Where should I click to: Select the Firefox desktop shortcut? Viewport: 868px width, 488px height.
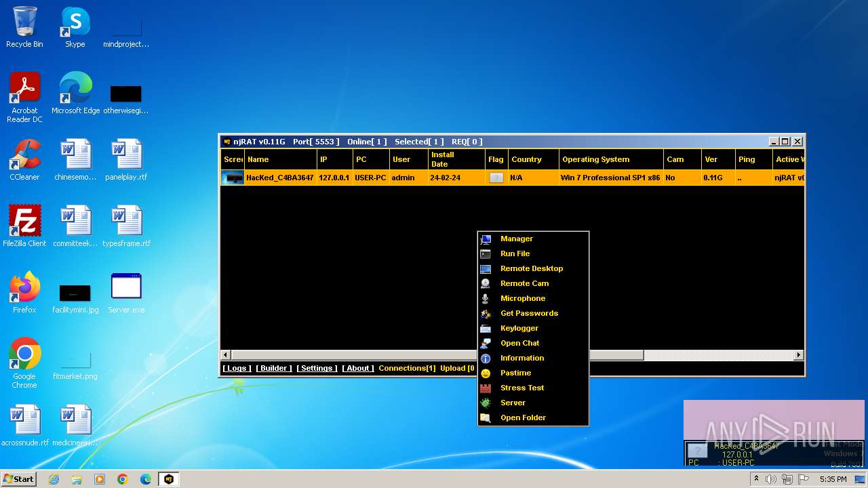coord(24,293)
